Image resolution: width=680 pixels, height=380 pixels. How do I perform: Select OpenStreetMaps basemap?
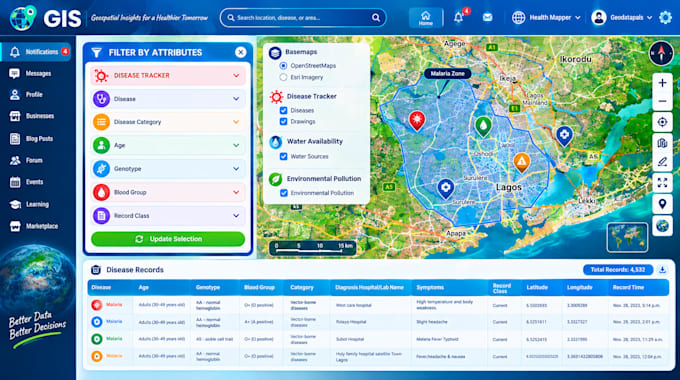point(283,66)
